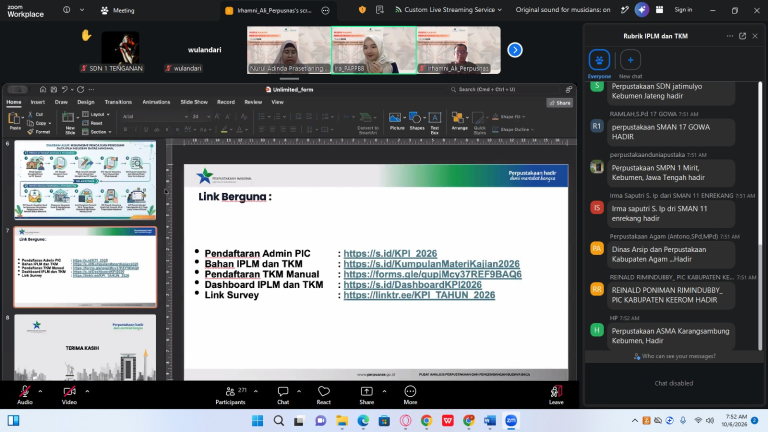The height and width of the screenshot is (432, 768).
Task: Open the linktr.ee KPI_TAHUN_2026 link
Action: (x=419, y=295)
